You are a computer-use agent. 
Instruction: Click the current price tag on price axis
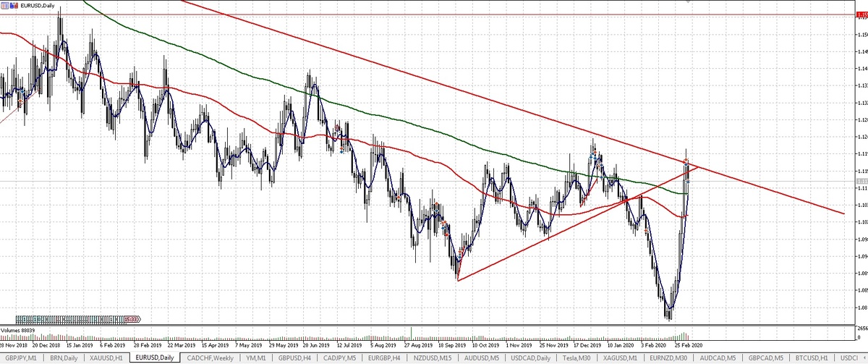[x=861, y=181]
